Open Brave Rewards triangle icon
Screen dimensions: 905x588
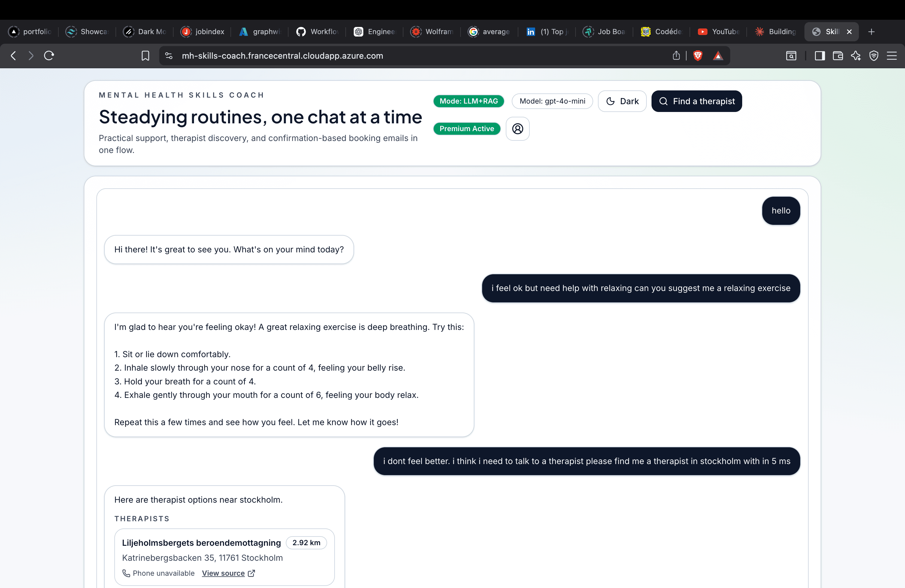click(718, 55)
